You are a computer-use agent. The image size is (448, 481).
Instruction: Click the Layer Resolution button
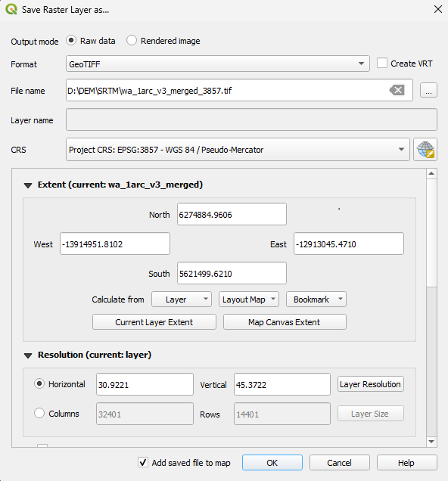point(371,384)
